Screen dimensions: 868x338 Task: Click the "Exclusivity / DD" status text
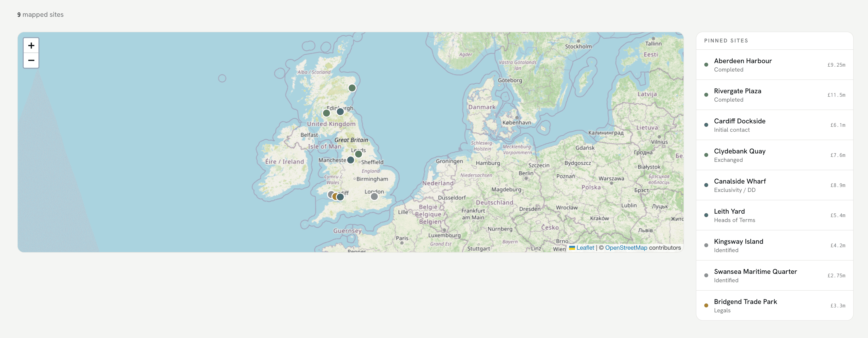[735, 190]
